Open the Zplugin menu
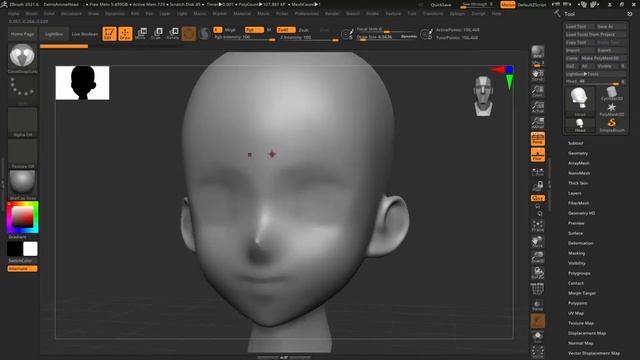Viewport: 640px width, 360px height. pyautogui.click(x=457, y=13)
